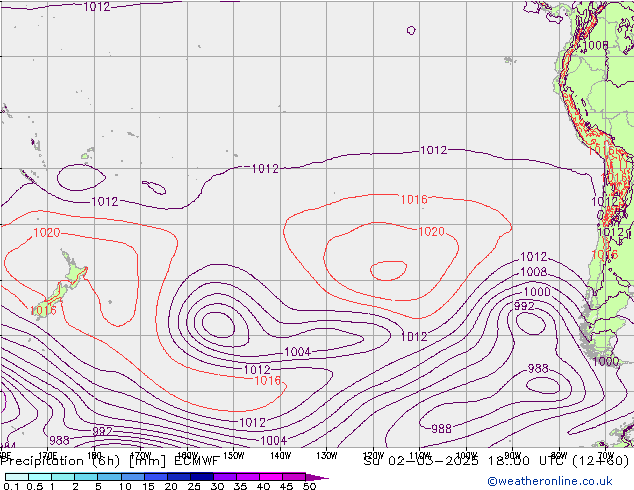Click the legend value "25"
The width and height of the screenshot is (634, 490).
pyautogui.click(x=194, y=486)
